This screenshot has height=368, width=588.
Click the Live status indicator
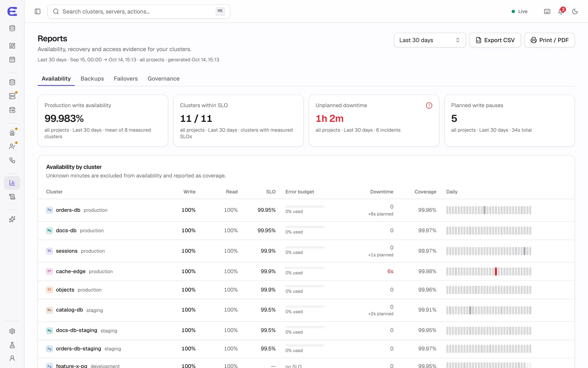[x=519, y=11]
